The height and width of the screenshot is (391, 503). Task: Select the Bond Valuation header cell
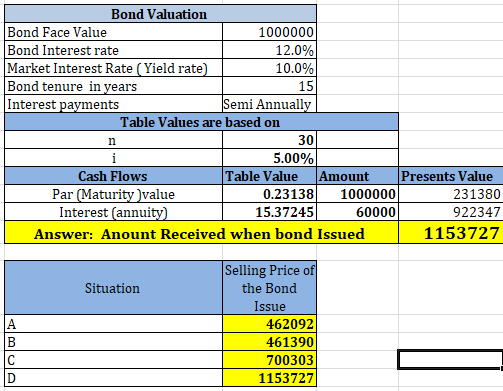tap(160, 14)
